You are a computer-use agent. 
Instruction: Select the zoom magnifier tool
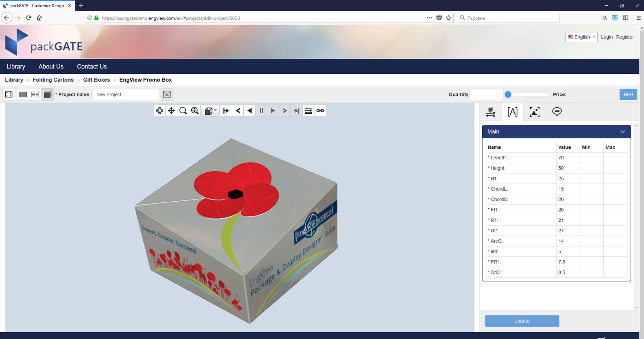(183, 111)
